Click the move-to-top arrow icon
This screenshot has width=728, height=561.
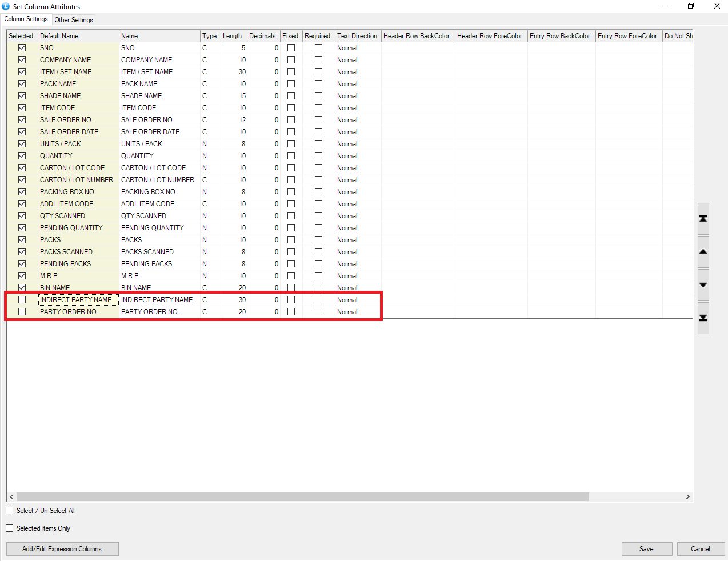click(x=703, y=219)
